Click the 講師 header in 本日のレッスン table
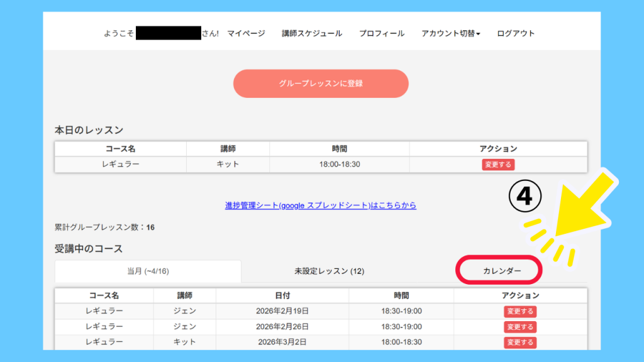 point(228,149)
